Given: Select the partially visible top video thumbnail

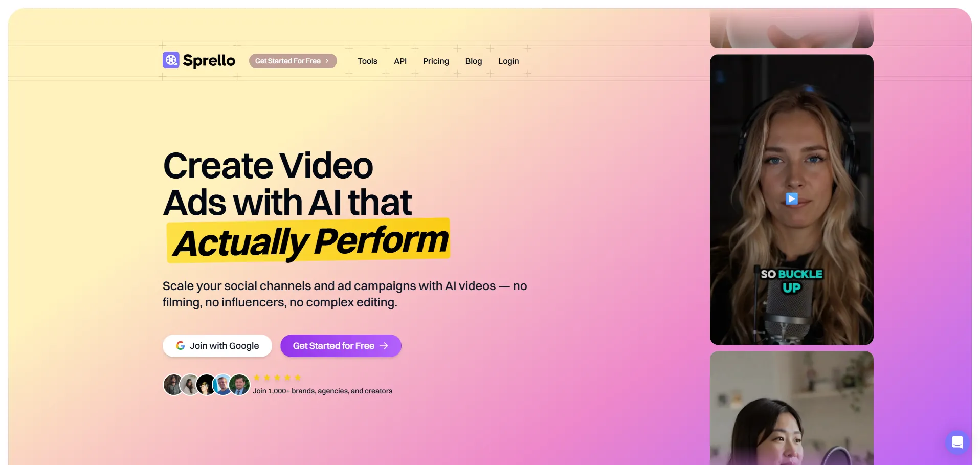Looking at the screenshot, I should coord(791,28).
